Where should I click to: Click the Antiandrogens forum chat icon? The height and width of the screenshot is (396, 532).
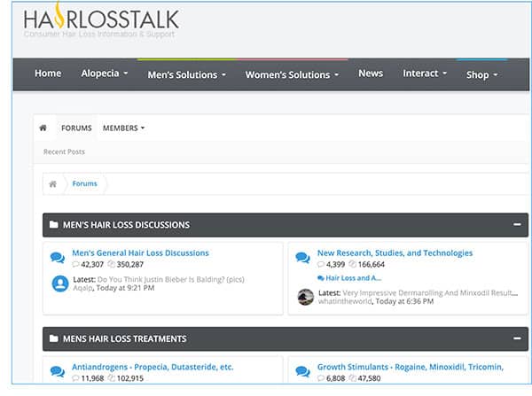coord(58,371)
